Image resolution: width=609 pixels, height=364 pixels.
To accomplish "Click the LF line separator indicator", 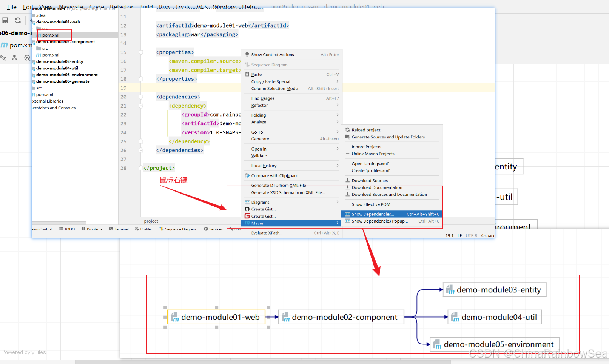I will 459,236.
